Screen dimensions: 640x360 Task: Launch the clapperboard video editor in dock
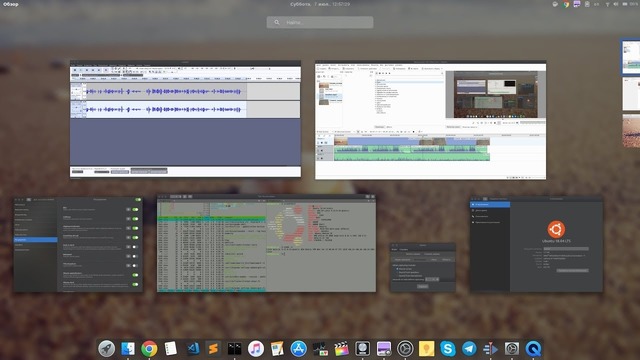(x=341, y=349)
